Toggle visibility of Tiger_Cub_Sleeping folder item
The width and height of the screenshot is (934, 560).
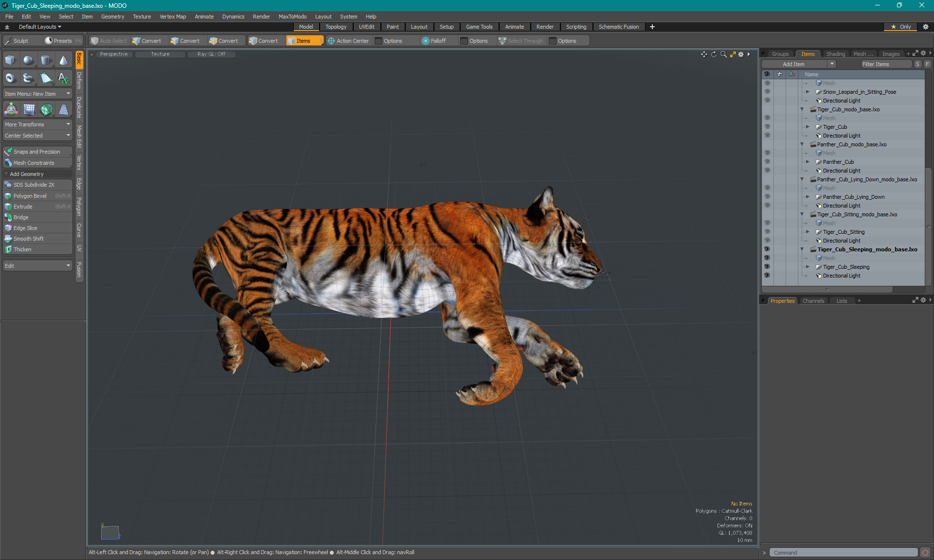tap(767, 267)
